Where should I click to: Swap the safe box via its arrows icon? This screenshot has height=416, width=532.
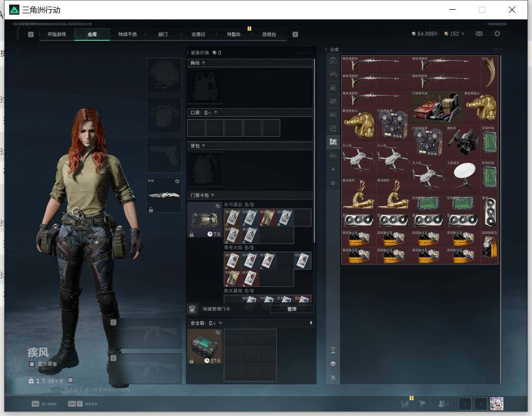coord(217,332)
